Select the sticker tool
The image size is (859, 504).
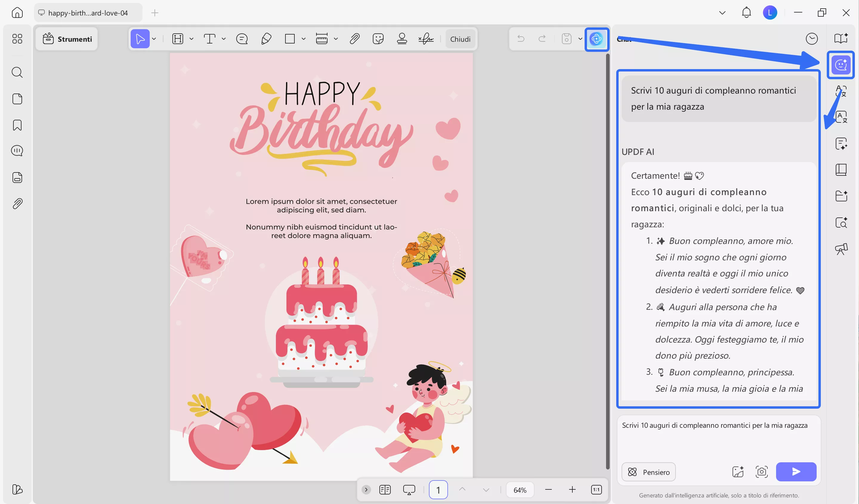(378, 38)
